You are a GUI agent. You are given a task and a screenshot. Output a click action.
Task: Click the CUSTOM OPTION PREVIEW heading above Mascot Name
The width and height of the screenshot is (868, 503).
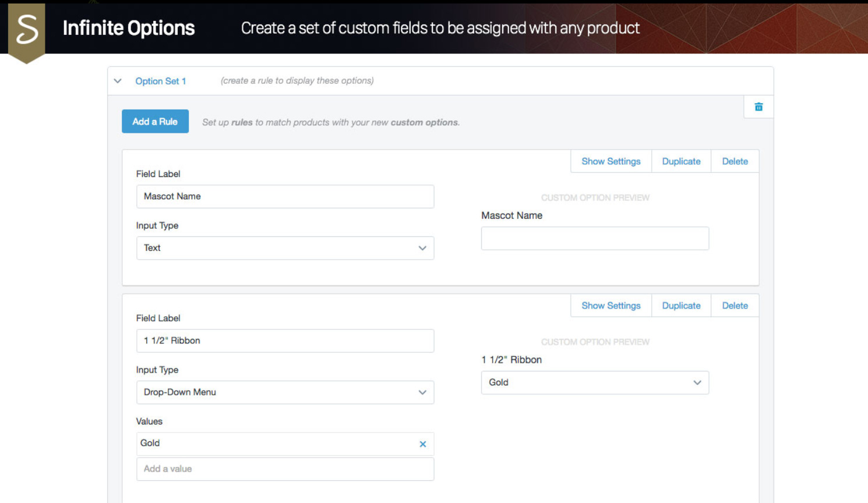595,198
